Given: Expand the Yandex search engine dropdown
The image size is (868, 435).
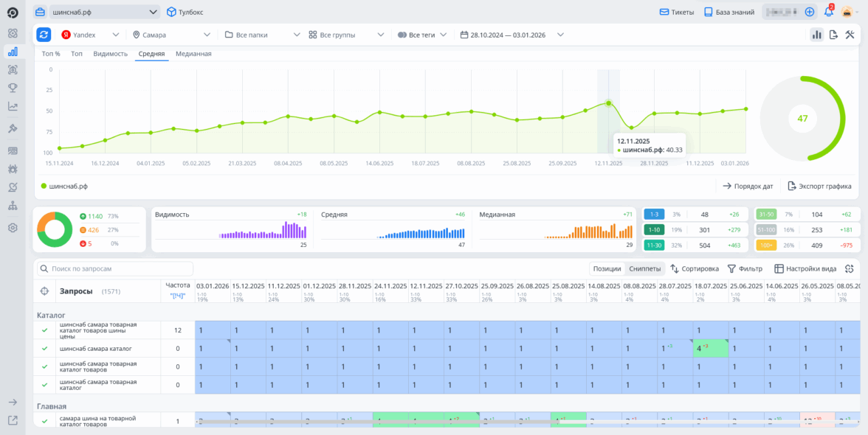Looking at the screenshot, I should (89, 35).
